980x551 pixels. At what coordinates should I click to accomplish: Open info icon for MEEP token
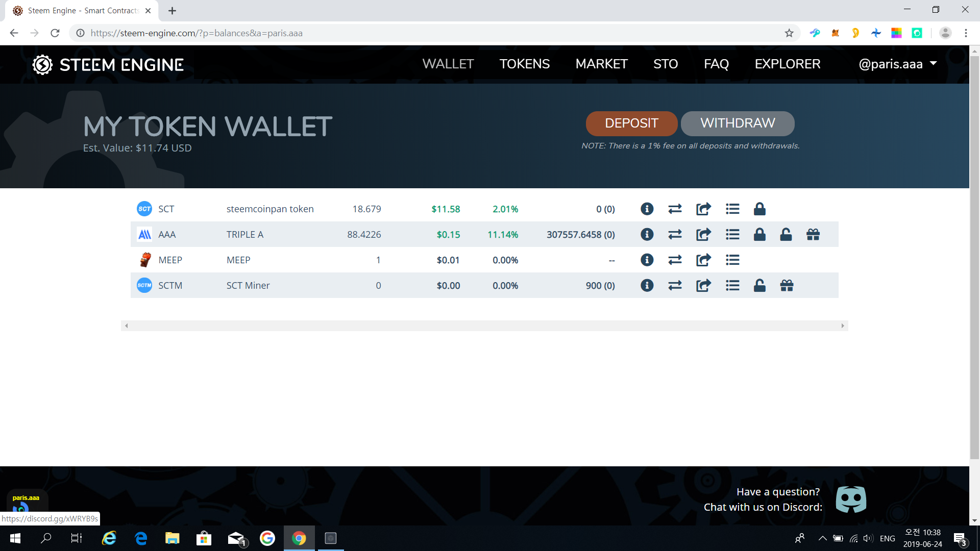[647, 260]
